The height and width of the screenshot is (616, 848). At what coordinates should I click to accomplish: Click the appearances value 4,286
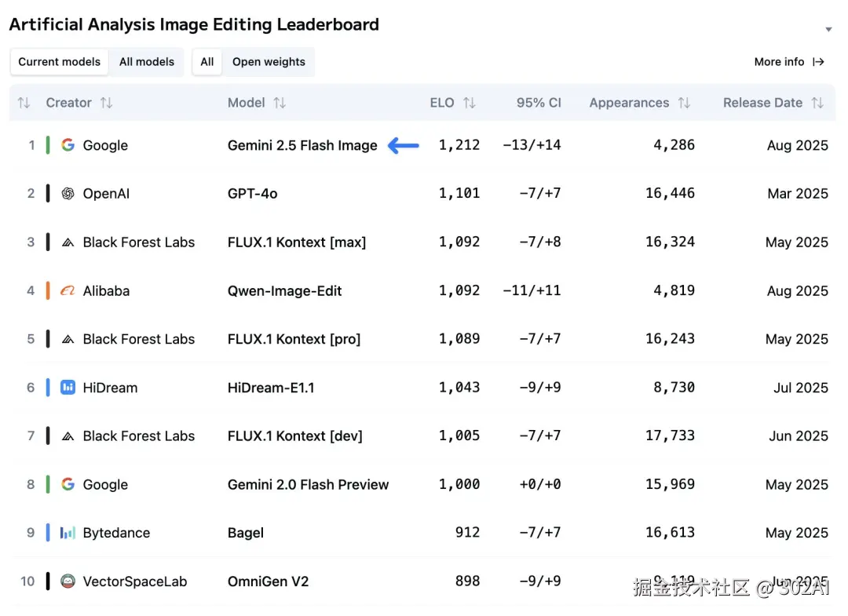tap(674, 145)
